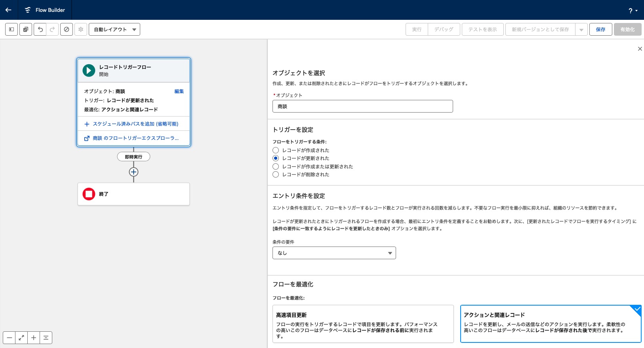Viewport: 644px width, 348px height.
Task: Click the トリガーを設定 section heading
Action: pyautogui.click(x=293, y=130)
